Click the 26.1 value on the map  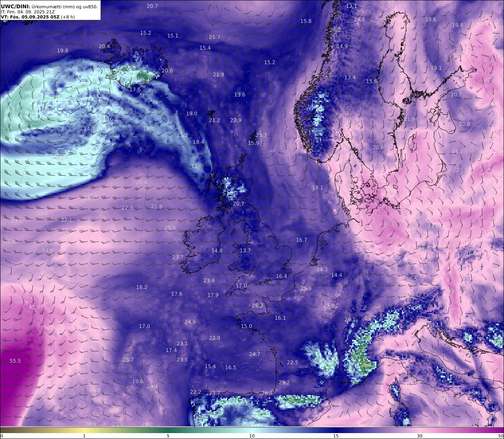350,319
